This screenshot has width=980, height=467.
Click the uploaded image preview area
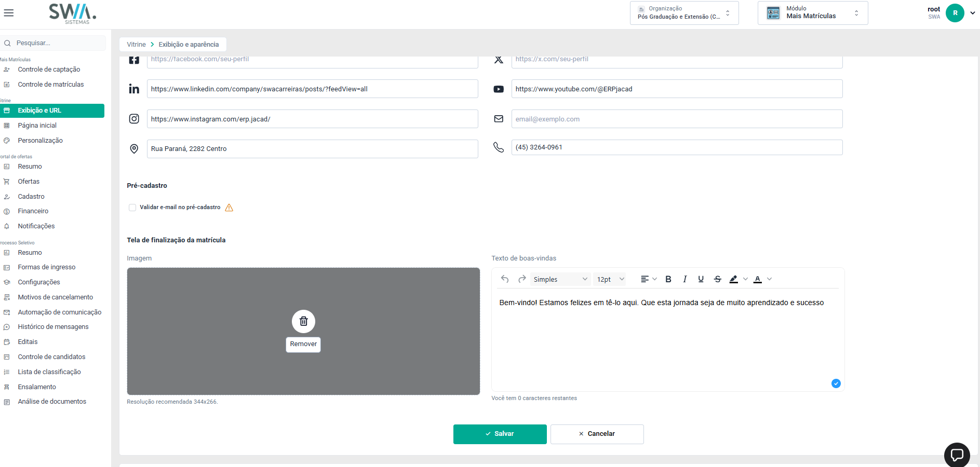303,331
